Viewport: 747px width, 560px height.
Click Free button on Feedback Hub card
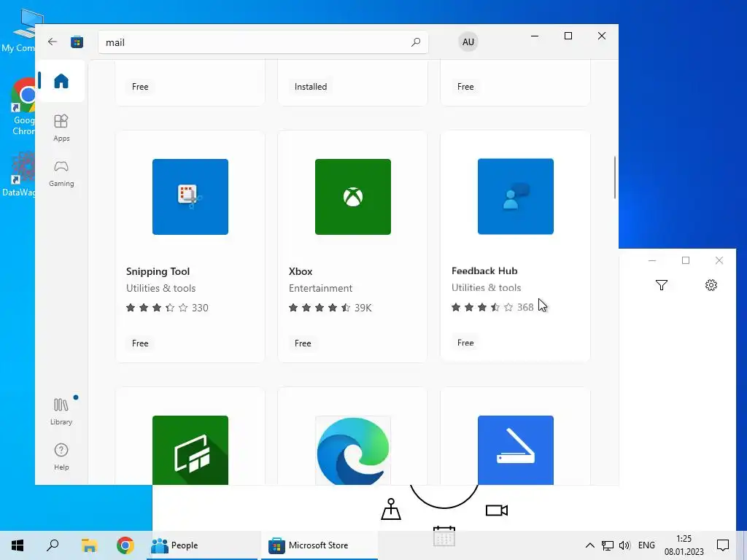pos(465,343)
